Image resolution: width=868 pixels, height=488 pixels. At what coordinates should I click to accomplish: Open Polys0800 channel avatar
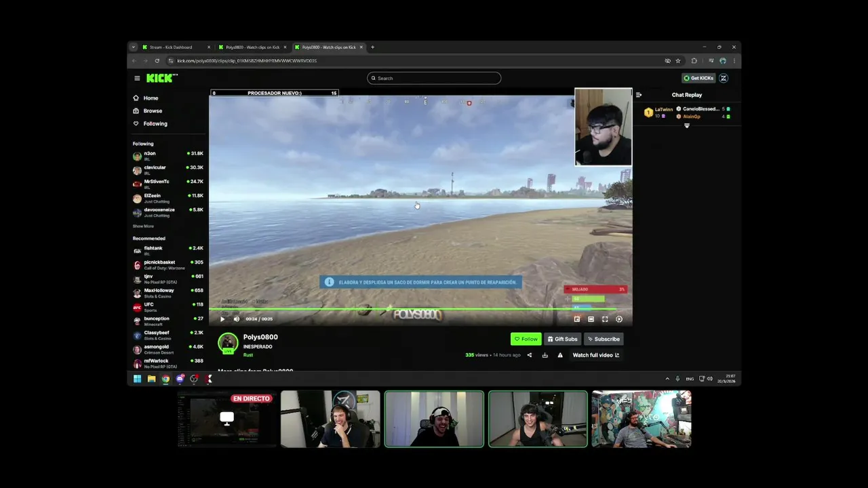(x=228, y=343)
